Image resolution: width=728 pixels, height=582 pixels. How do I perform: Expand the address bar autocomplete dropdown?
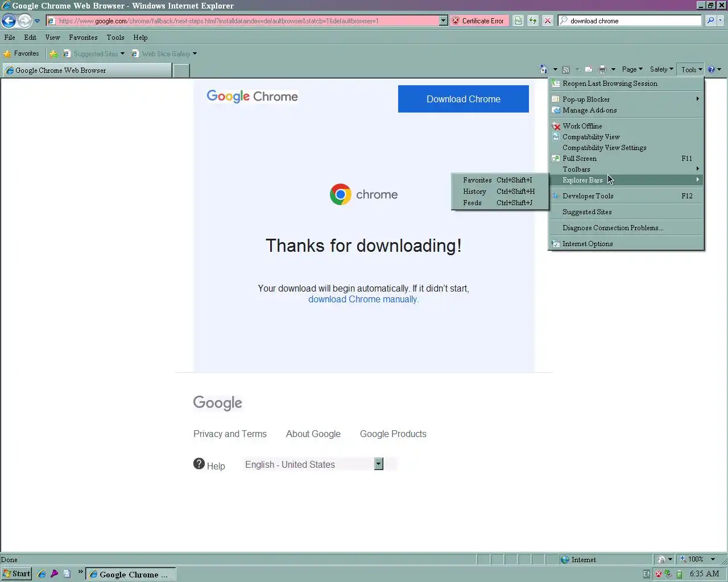444,21
